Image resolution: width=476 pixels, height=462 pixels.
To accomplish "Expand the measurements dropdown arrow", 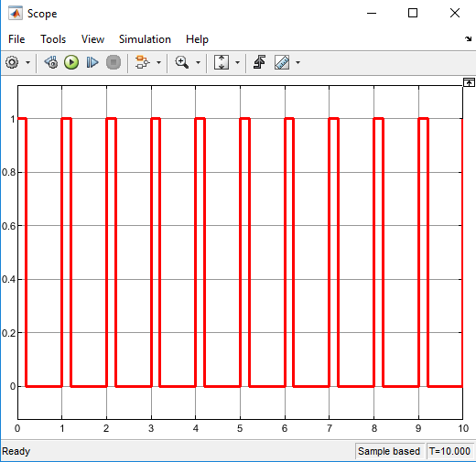I will click(297, 63).
